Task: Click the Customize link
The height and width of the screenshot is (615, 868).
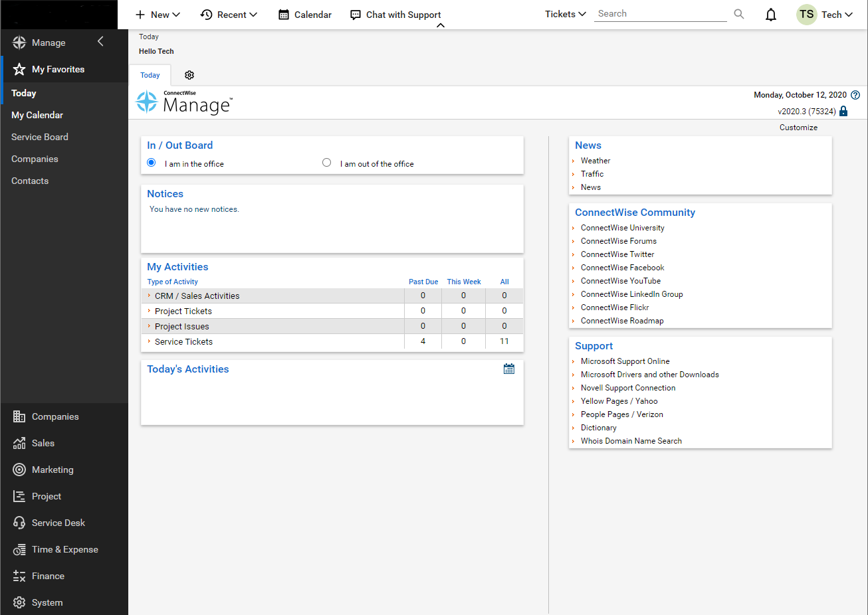Action: click(x=799, y=128)
